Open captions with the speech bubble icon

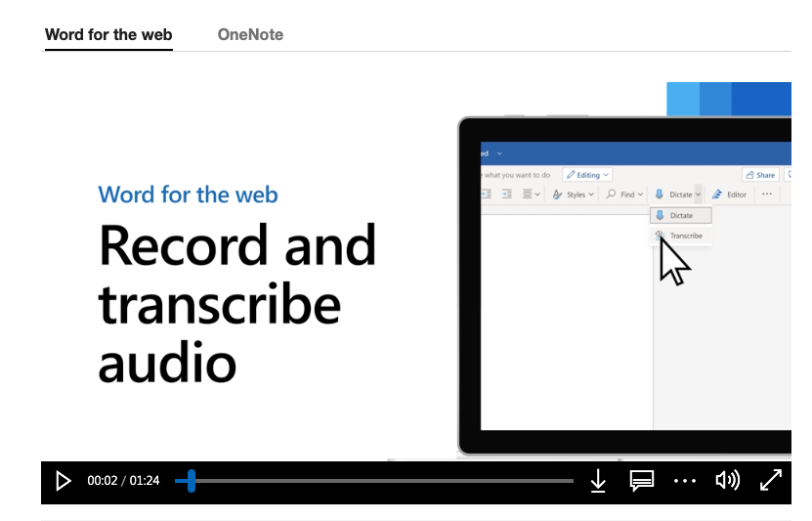click(642, 481)
